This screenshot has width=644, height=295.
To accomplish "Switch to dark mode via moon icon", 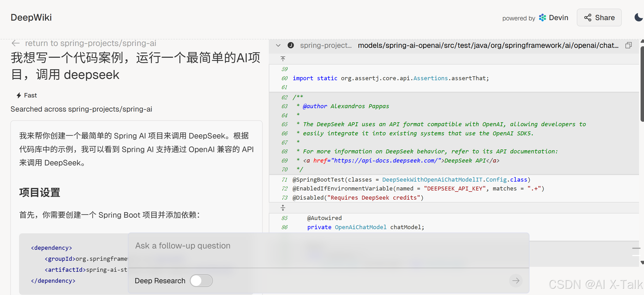I will point(638,17).
